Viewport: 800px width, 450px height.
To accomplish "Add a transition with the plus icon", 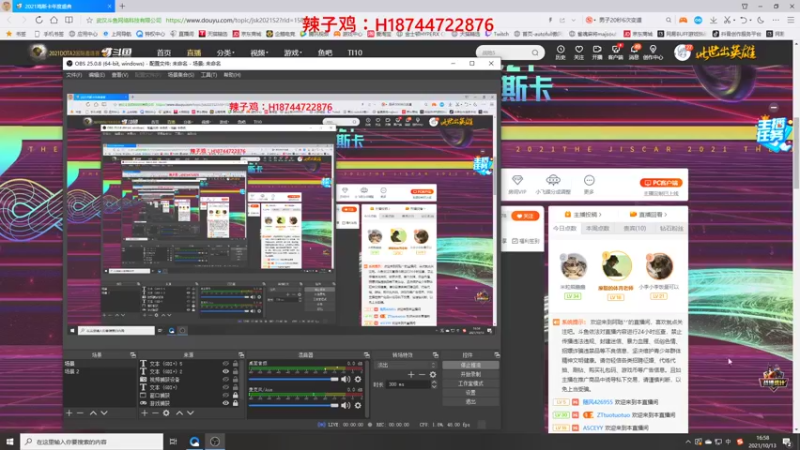I will tap(411, 374).
